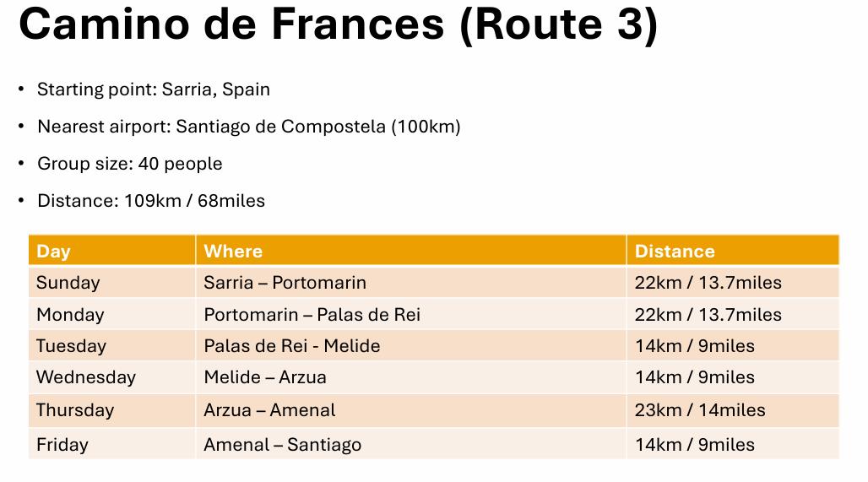Click the 'Thursday' day cell
This screenshot has height=482, width=868.
pyautogui.click(x=74, y=410)
